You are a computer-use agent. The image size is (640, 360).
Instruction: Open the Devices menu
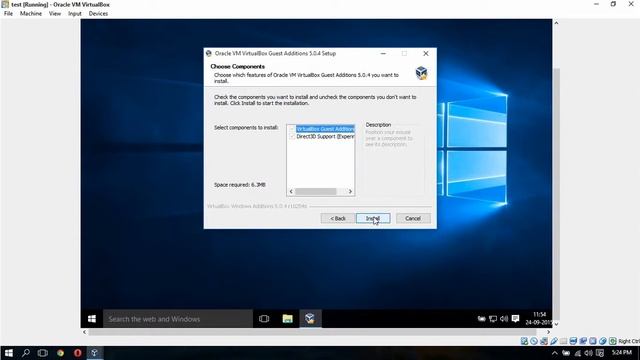[98, 13]
